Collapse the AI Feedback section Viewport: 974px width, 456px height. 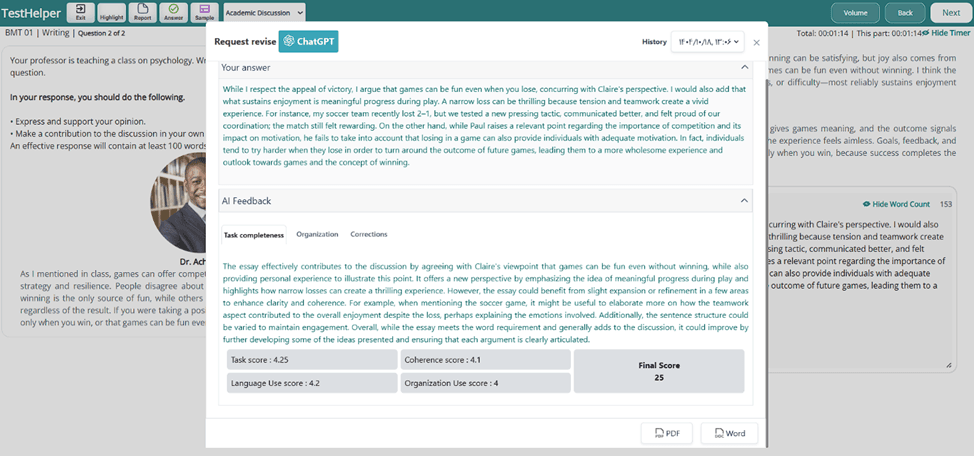744,201
